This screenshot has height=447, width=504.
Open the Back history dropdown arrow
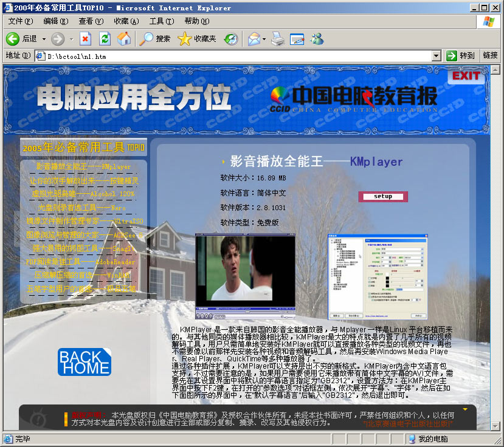[44, 39]
